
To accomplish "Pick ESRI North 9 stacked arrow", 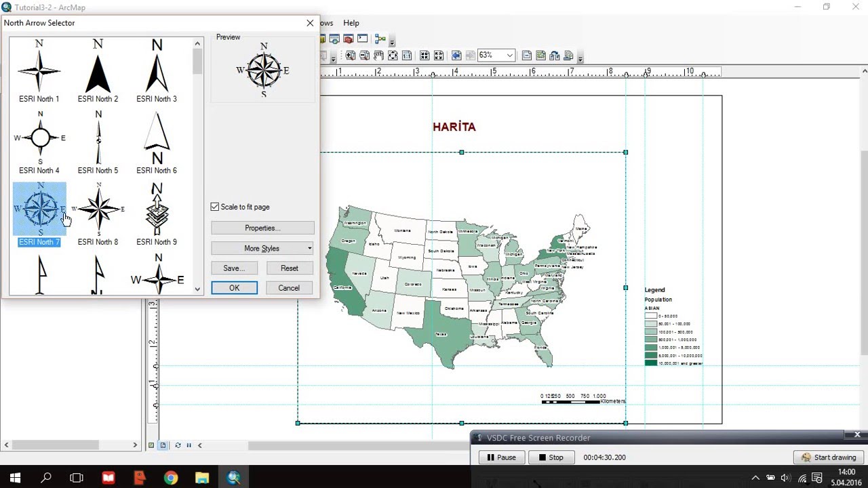I will coord(157,214).
